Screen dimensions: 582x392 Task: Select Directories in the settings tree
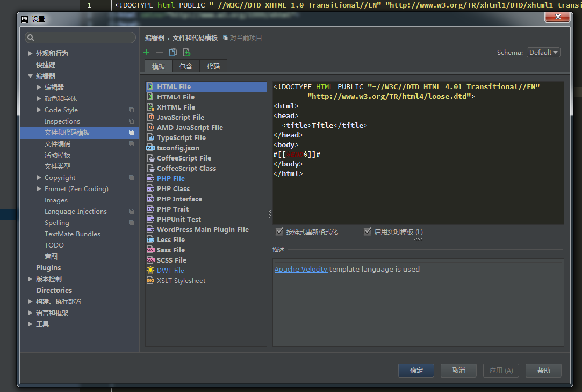[54, 291]
